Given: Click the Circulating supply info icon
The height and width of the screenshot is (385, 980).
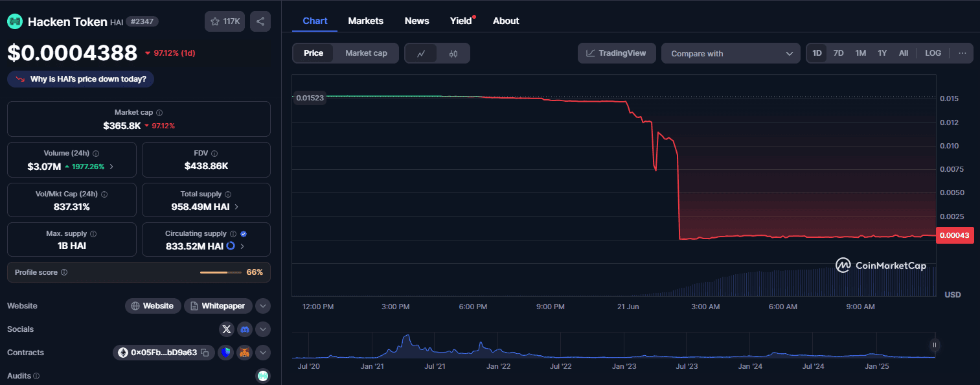Looking at the screenshot, I should point(233,234).
